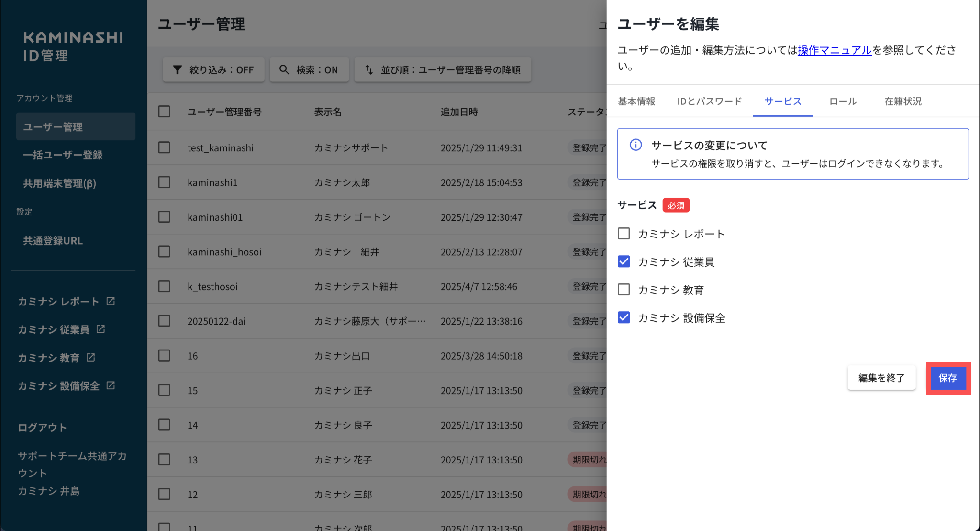Image resolution: width=980 pixels, height=531 pixels.
Task: Click the 追加日時 column header
Action: (x=459, y=112)
